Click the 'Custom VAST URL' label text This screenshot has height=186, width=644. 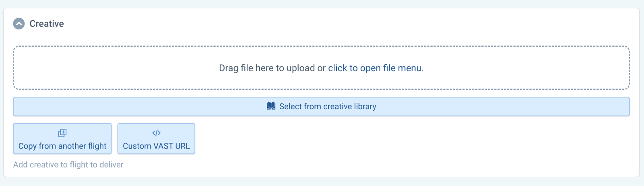click(156, 146)
